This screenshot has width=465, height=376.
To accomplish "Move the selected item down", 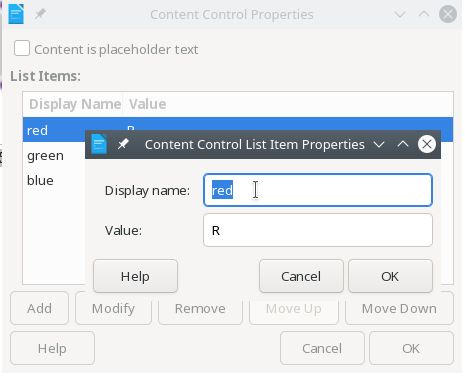I will (399, 308).
